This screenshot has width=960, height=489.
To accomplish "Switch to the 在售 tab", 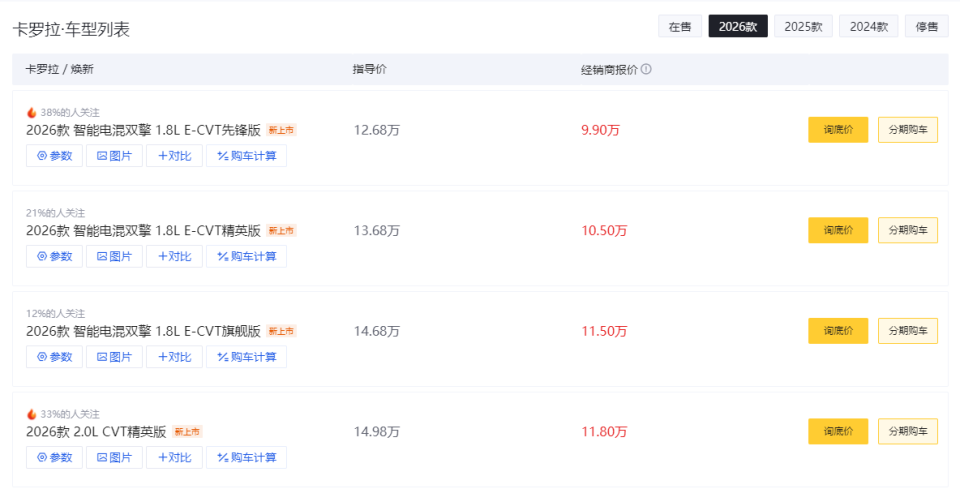I will tap(679, 27).
